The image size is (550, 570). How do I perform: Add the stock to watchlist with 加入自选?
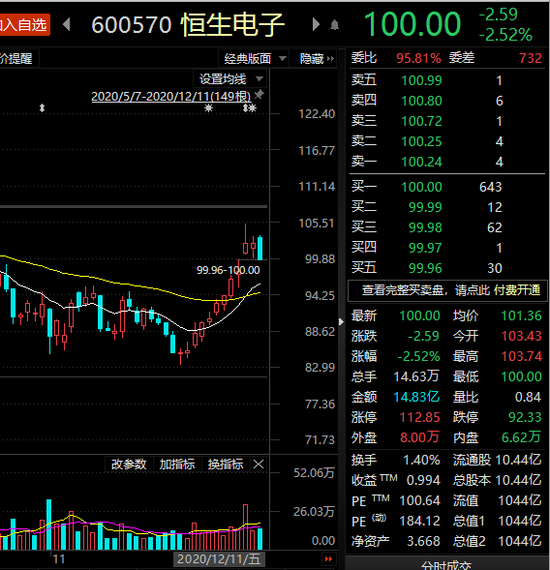coord(24,25)
